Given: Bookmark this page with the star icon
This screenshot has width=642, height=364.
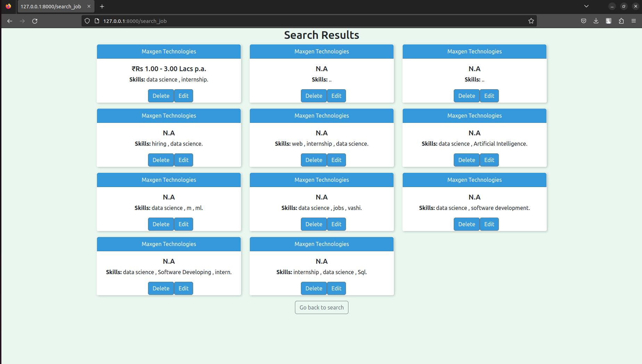Looking at the screenshot, I should pos(531,21).
